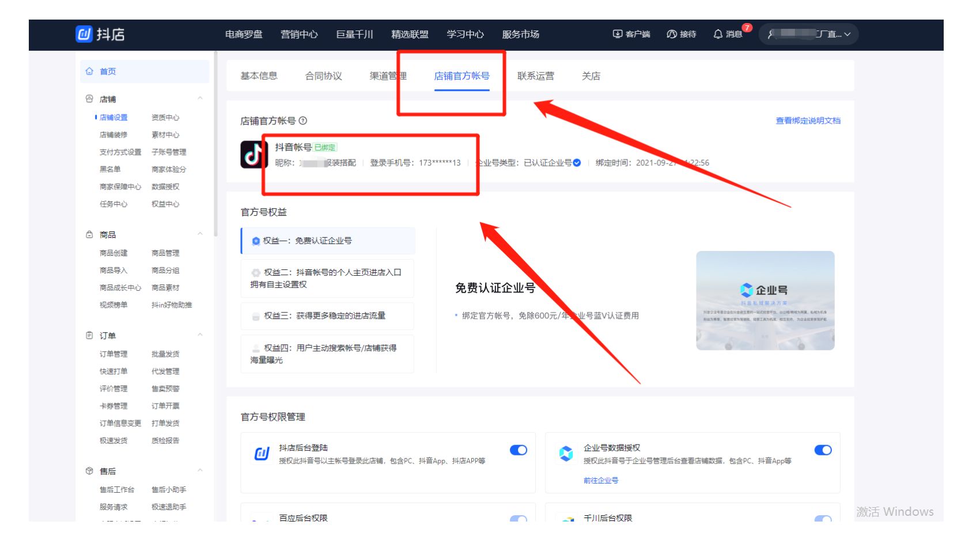This screenshot has width=980, height=544.
Task: Collapse the 售后 sidebar section
Action: pyautogui.click(x=200, y=470)
